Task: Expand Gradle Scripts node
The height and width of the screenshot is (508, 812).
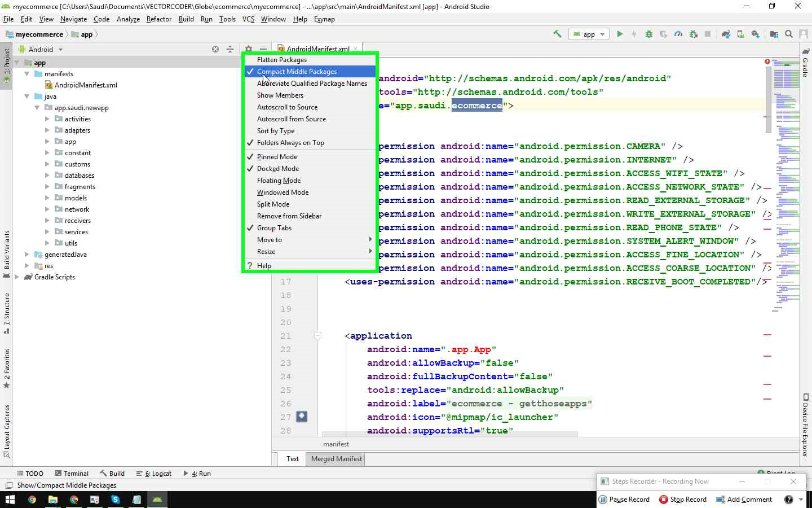Action: pyautogui.click(x=16, y=277)
